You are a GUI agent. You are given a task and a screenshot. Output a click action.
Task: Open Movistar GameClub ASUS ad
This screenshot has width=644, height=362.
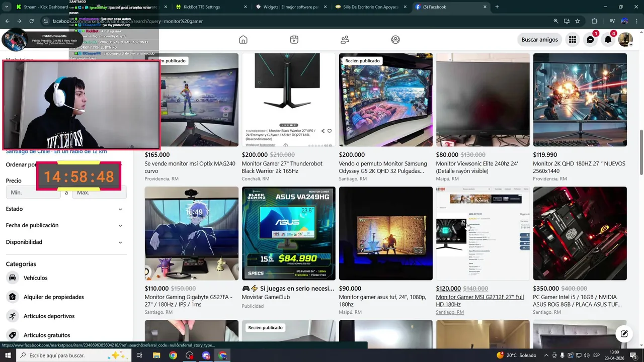click(288, 233)
